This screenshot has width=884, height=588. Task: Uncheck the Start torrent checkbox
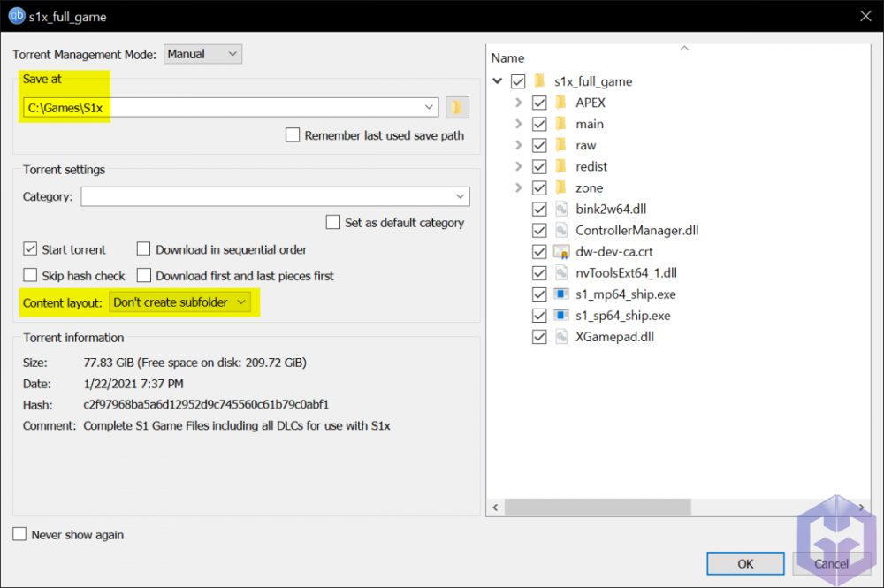pos(30,249)
